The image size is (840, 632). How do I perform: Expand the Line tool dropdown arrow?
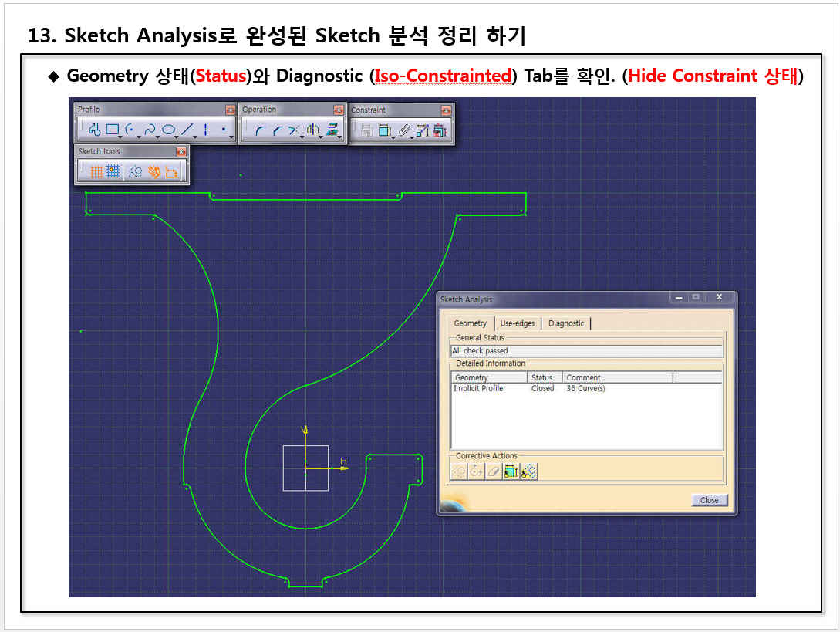(195, 137)
